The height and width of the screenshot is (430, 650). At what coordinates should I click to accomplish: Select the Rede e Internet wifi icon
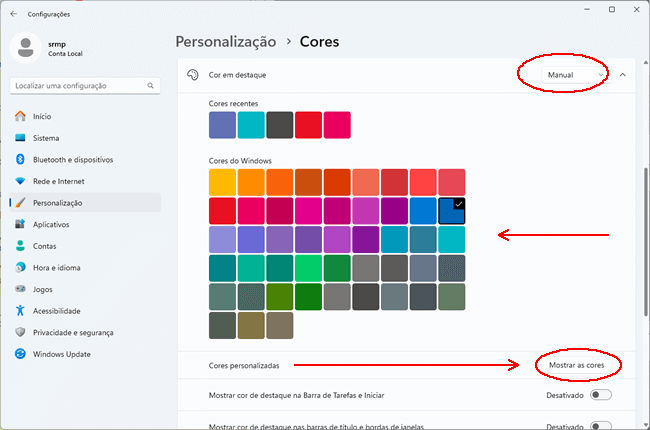pos(20,181)
